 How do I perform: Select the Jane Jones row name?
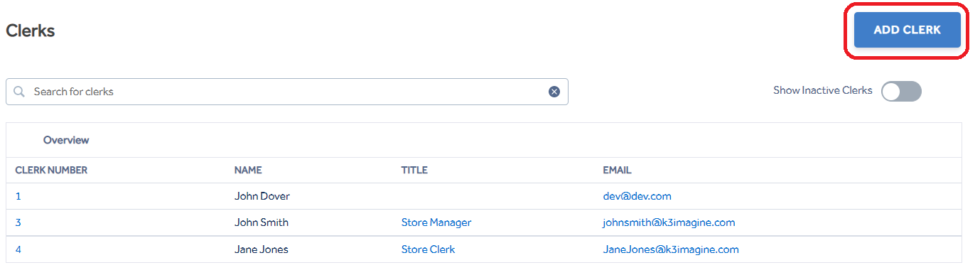(262, 249)
